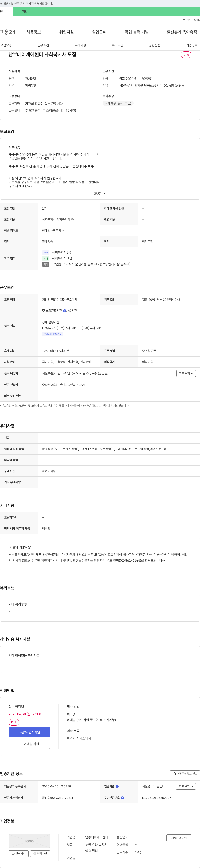Open 채용정보 이력 for the company
Screen dimensions: 200x868
coord(179,838)
